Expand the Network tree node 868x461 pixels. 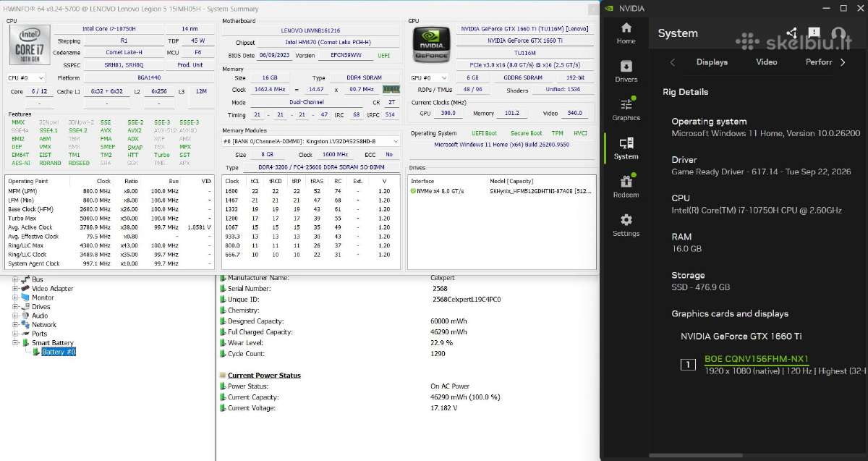coord(14,324)
